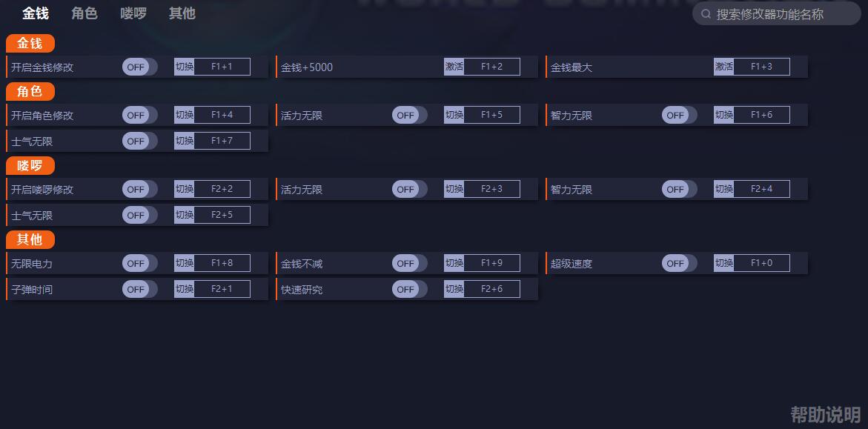Click orange 喽啰 section header
Image resolution: width=868 pixels, height=429 pixels.
tap(30, 165)
